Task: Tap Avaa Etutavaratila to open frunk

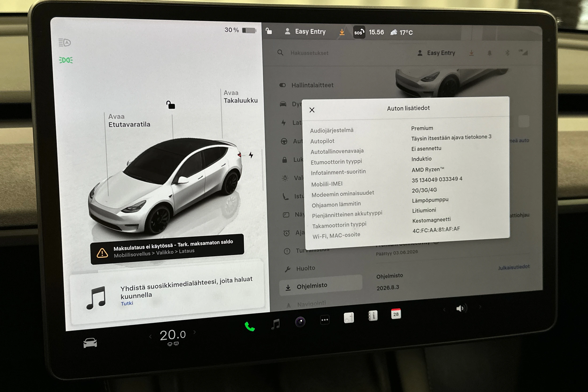Action: 129,120
